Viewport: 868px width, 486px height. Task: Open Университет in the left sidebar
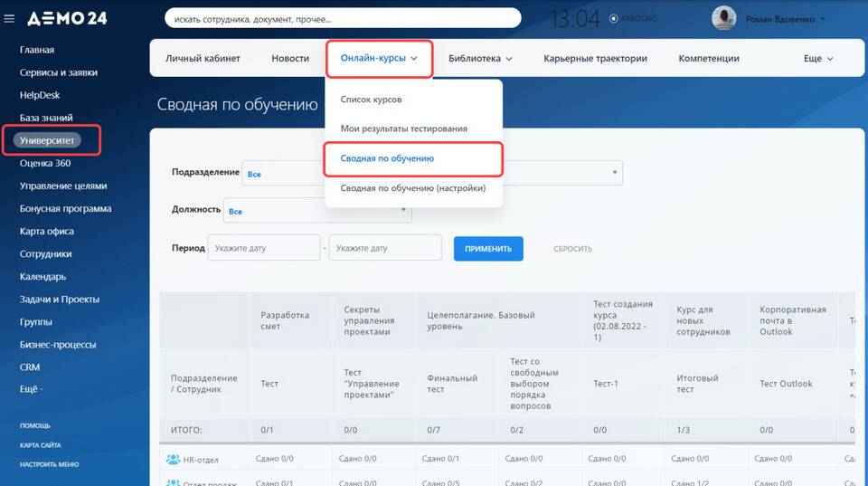point(50,140)
